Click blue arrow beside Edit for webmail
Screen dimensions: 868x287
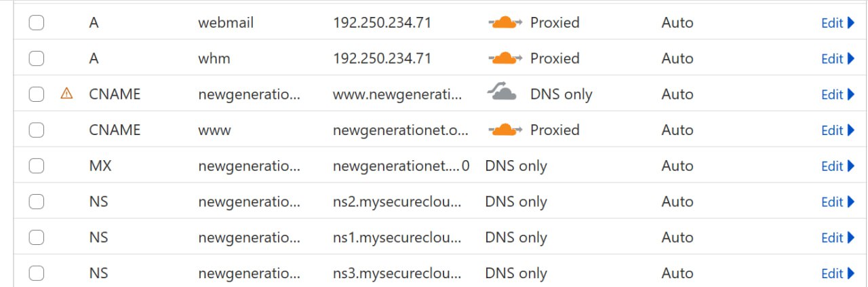coord(851,22)
